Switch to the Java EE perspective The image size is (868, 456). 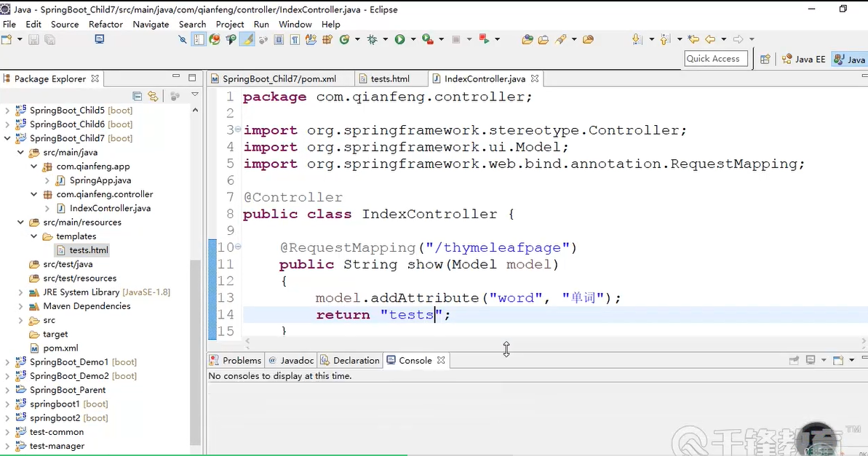click(803, 59)
